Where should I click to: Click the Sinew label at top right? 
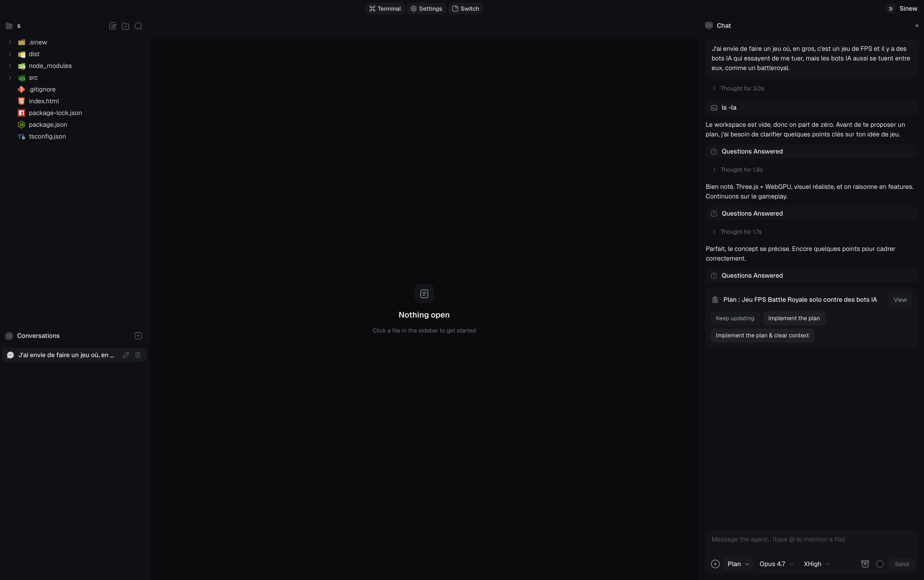pos(908,9)
